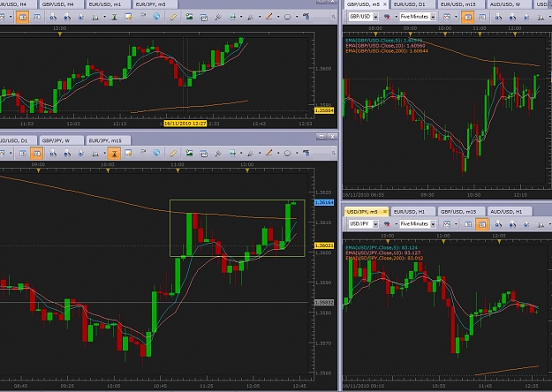Toggle the highlighted hourglass button in bottom-left toolbar

[x=114, y=153]
